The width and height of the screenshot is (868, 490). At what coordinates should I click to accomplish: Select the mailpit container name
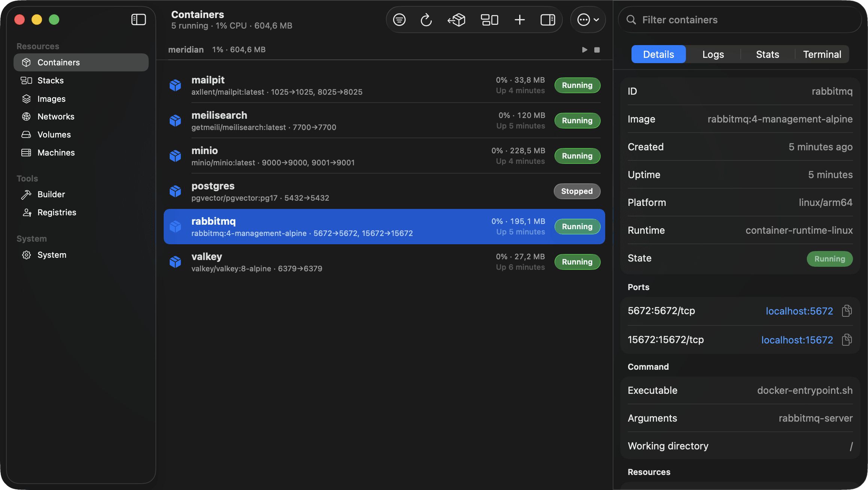[x=208, y=80]
